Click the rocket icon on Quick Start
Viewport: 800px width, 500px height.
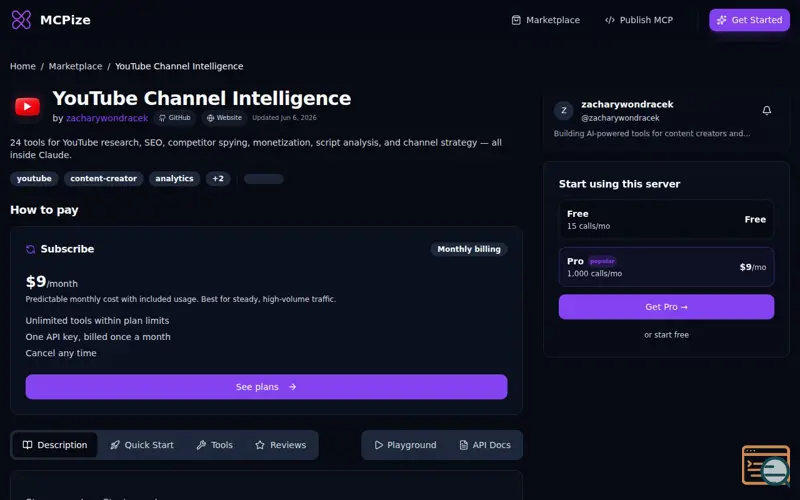coord(115,445)
